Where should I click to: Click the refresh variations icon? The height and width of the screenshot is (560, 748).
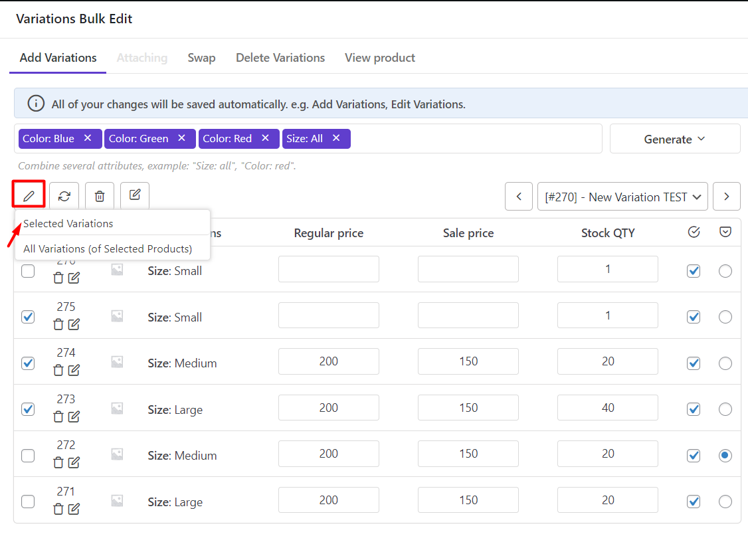click(64, 196)
